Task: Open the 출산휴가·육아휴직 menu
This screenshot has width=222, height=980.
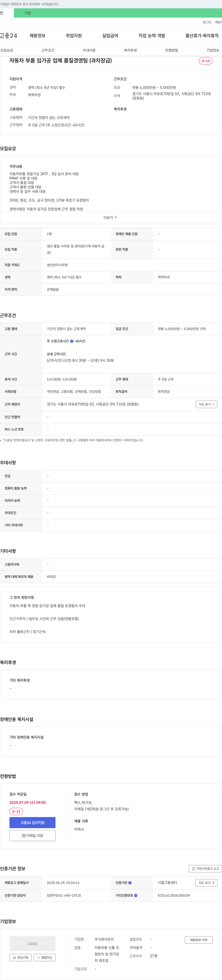Action: click(x=202, y=35)
